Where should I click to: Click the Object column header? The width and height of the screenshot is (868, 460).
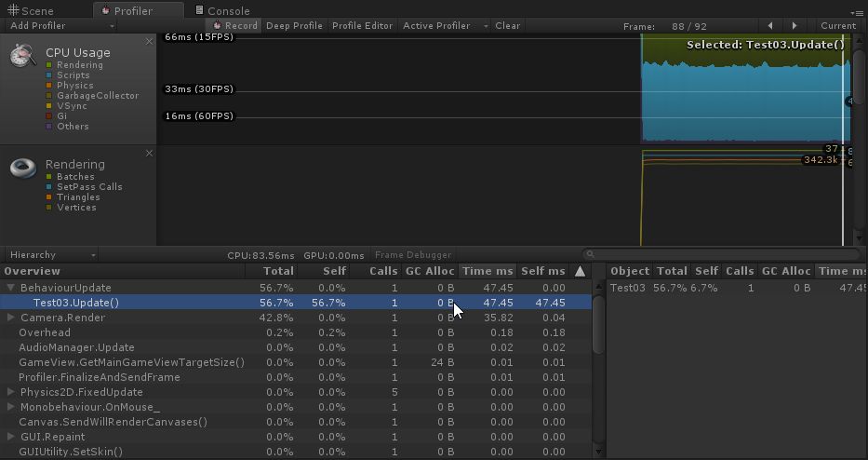point(630,271)
